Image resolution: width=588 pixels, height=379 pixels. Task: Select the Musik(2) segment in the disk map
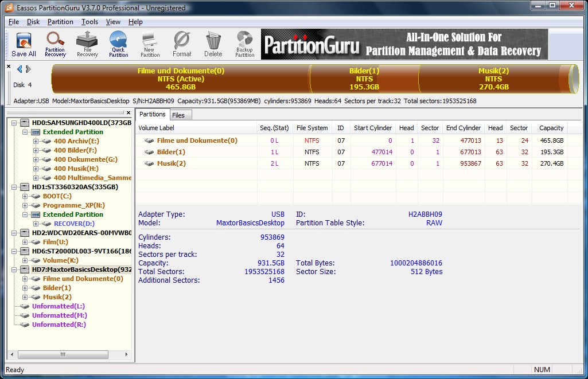tap(493, 79)
